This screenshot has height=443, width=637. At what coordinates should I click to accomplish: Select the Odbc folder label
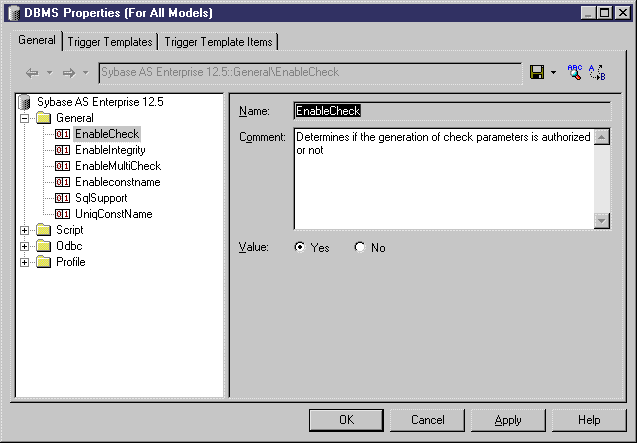pyautogui.click(x=69, y=246)
